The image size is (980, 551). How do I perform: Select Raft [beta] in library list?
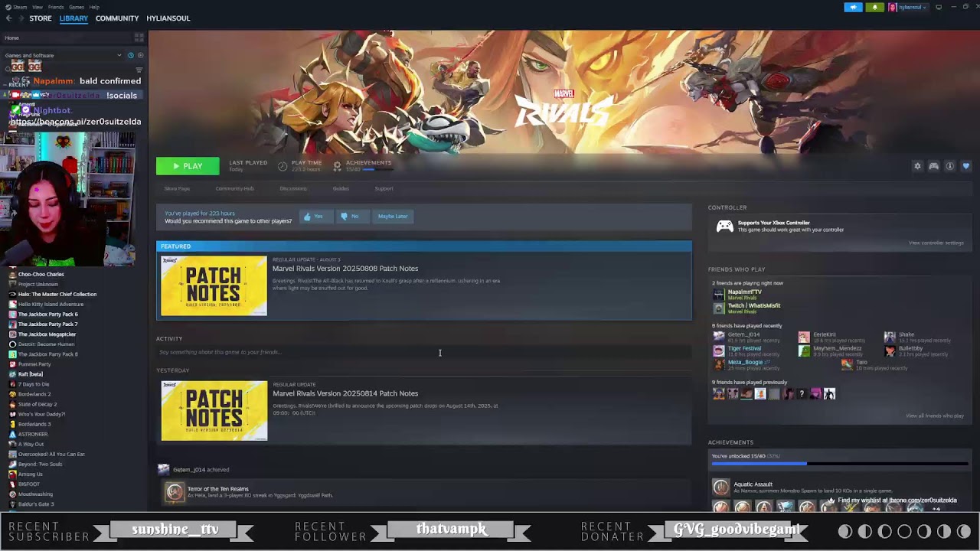pyautogui.click(x=31, y=374)
